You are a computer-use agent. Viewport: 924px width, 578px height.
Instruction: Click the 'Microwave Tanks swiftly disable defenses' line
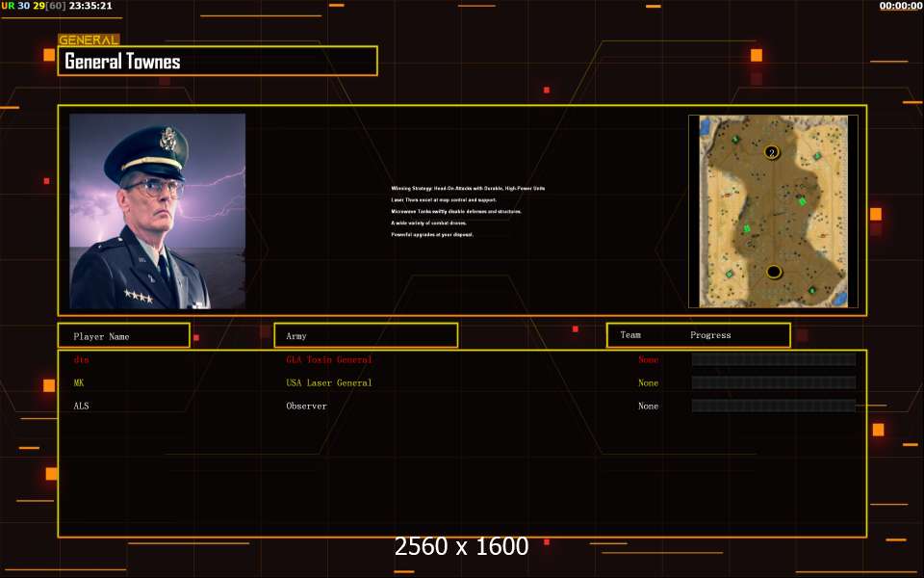456,211
